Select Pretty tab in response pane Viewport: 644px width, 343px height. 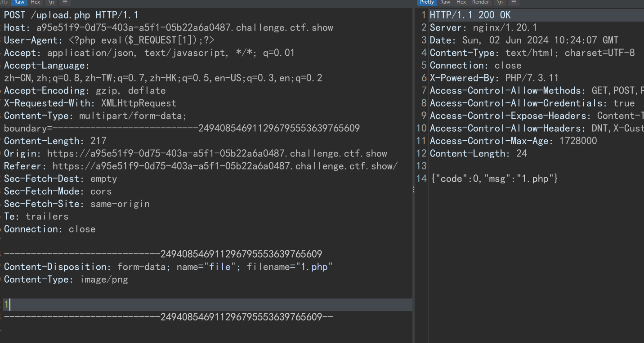click(x=427, y=2)
